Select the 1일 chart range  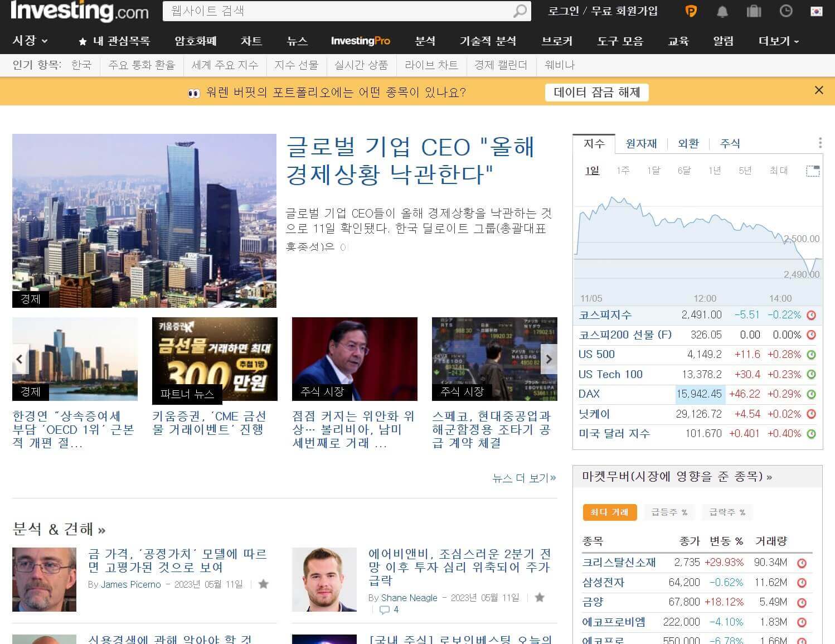592,171
